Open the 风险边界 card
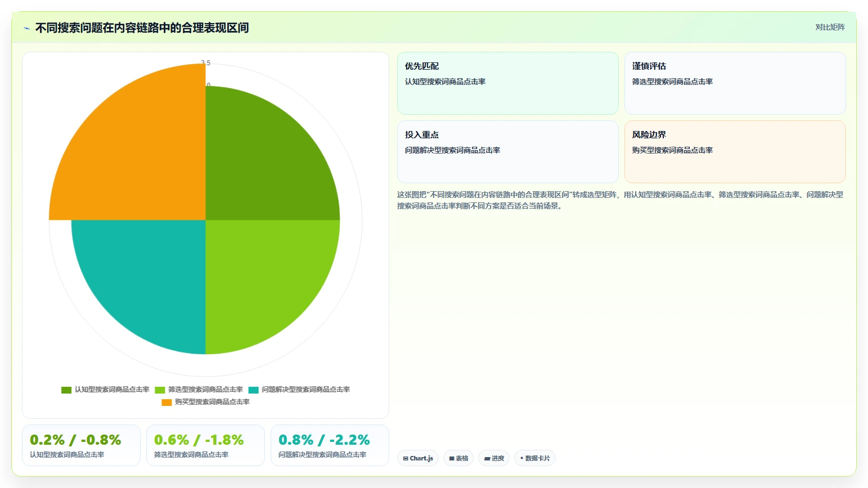Screen dimensions: 868x488 (x=735, y=152)
